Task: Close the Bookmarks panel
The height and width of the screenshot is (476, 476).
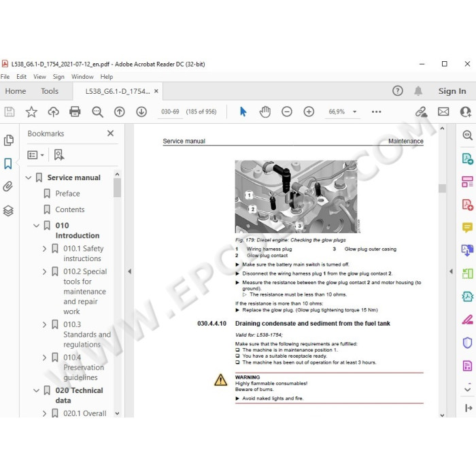Action: (x=110, y=133)
